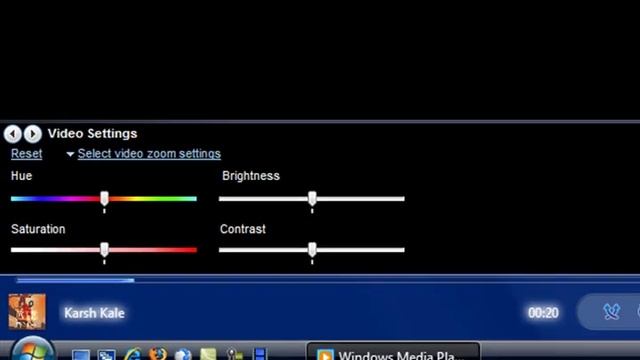The height and width of the screenshot is (360, 640).
Task: Click the Karsh Kale album art thumbnail
Action: (x=27, y=311)
